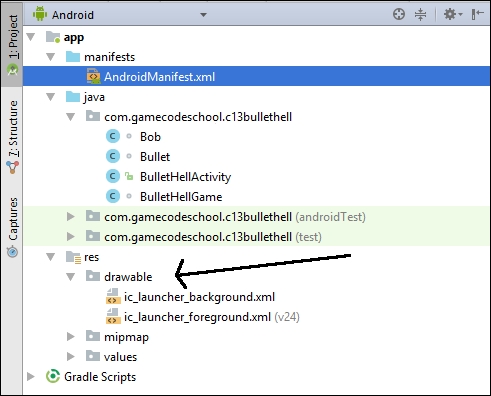Select the Bullet class

click(x=155, y=157)
